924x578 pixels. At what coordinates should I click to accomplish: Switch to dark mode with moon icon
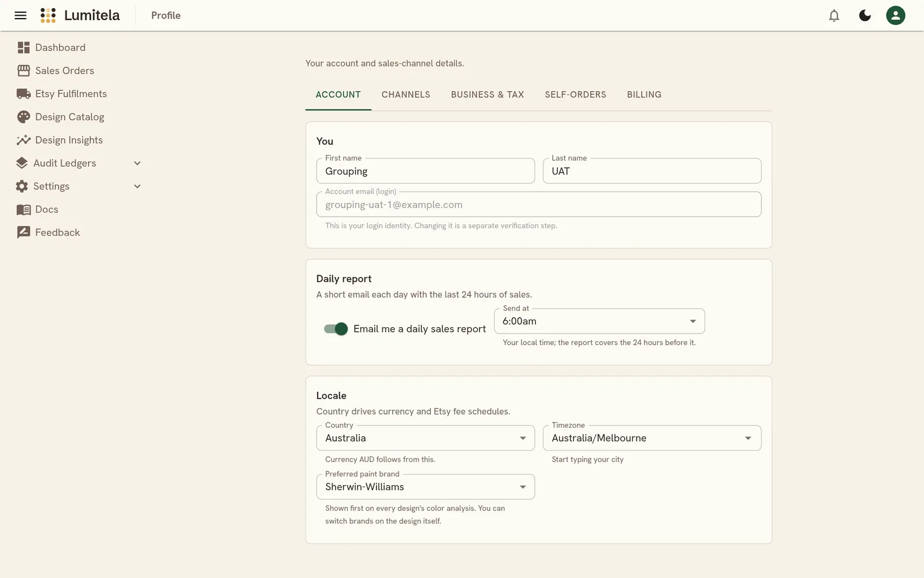click(865, 16)
